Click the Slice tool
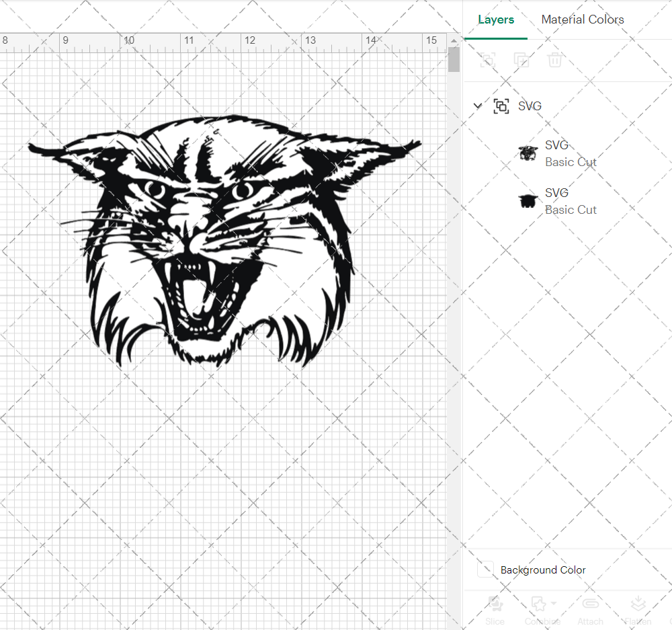Screen dimensions: 672x630 [x=495, y=610]
